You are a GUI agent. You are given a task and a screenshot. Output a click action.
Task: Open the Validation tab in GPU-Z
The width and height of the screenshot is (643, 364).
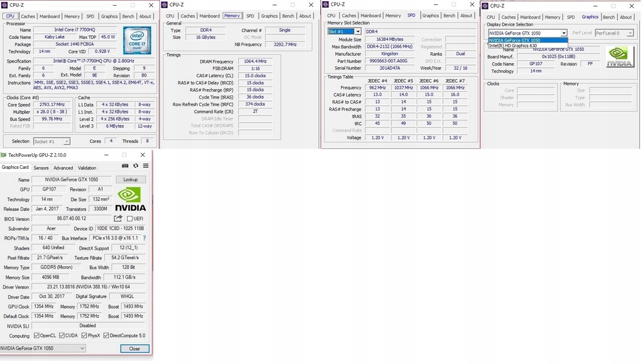tap(87, 168)
